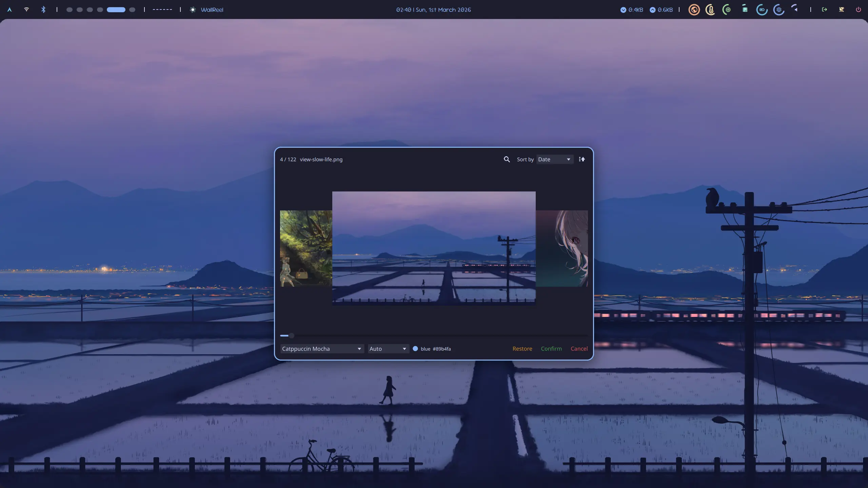Screen dimensions: 868x488
Task: Open the Auto dropdown
Action: (388, 349)
